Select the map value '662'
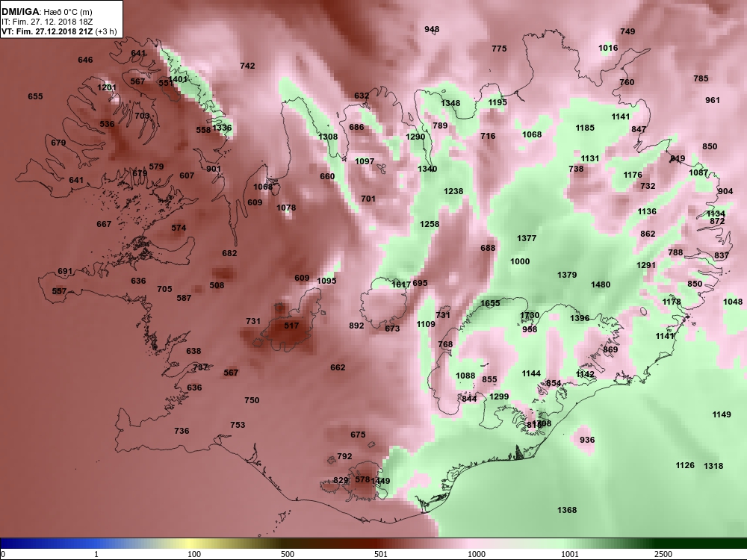The width and height of the screenshot is (747, 560). (x=338, y=367)
